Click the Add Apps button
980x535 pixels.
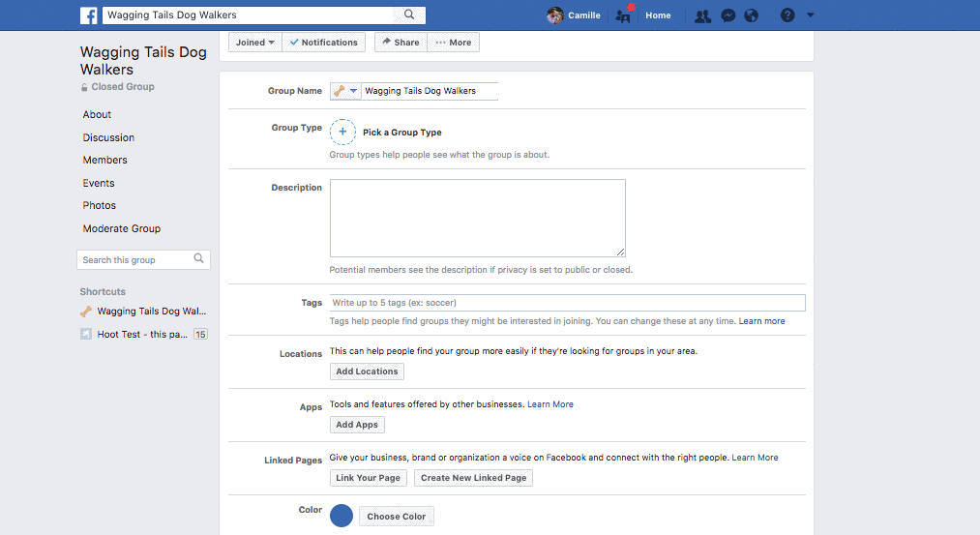tap(357, 425)
